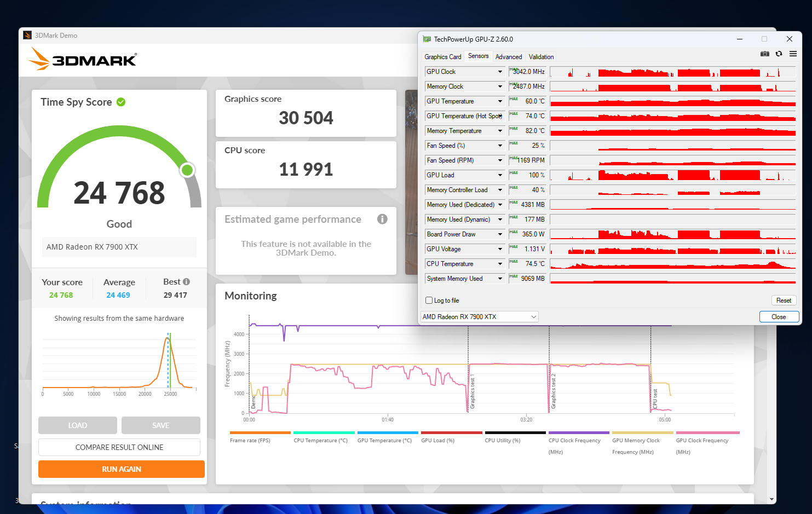Screen dimensions: 812x514
Task: Click the MAX indicator icon for Board Power Draw
Action: point(513,232)
